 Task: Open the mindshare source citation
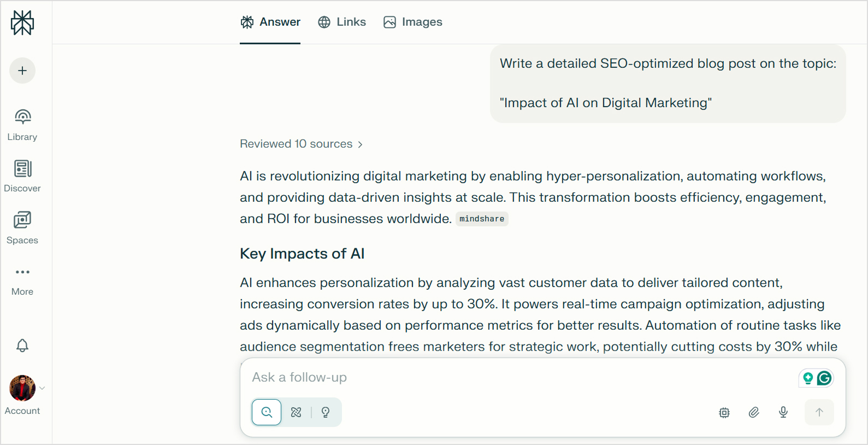[482, 219]
